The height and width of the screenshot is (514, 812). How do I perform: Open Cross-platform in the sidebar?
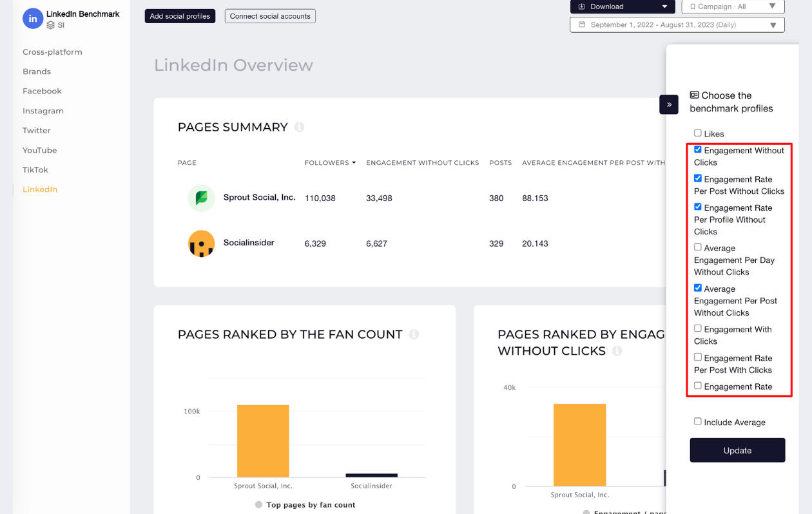(52, 52)
